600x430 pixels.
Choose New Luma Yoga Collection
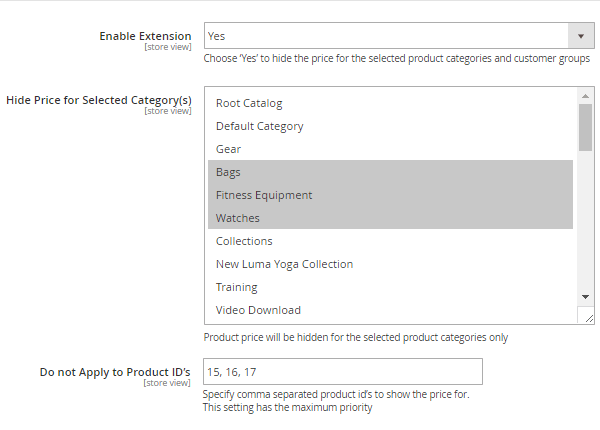click(284, 264)
